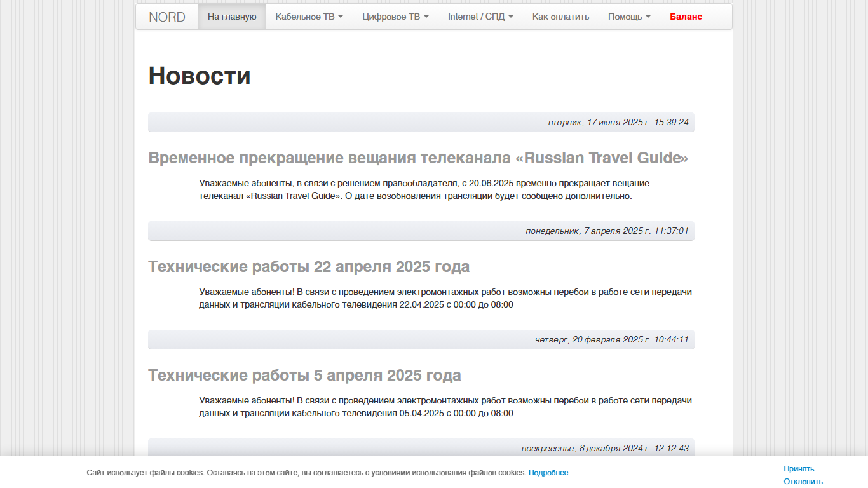Image resolution: width=868 pixels, height=488 pixels.
Task: Open the Как оплатить page
Action: pos(561,17)
